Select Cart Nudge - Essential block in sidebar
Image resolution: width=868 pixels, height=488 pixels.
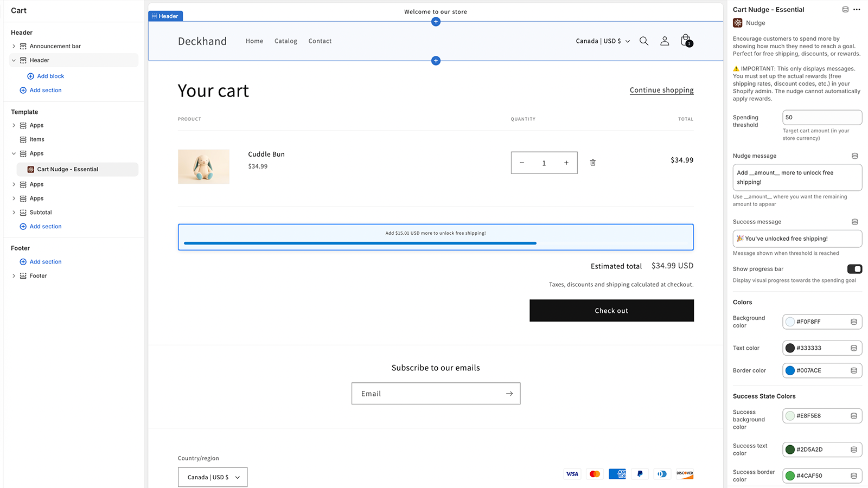[x=78, y=170]
